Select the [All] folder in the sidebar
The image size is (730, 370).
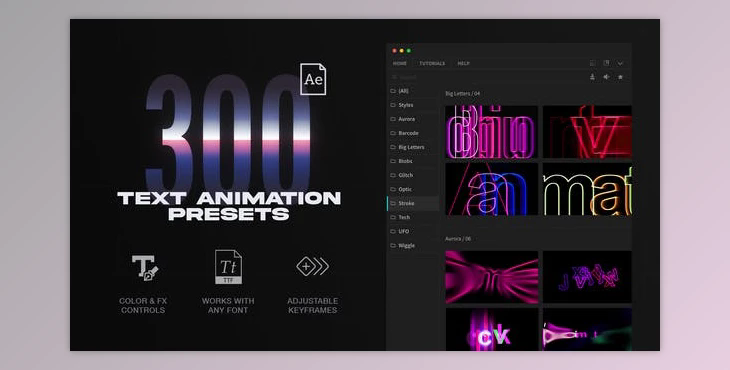(x=412, y=91)
